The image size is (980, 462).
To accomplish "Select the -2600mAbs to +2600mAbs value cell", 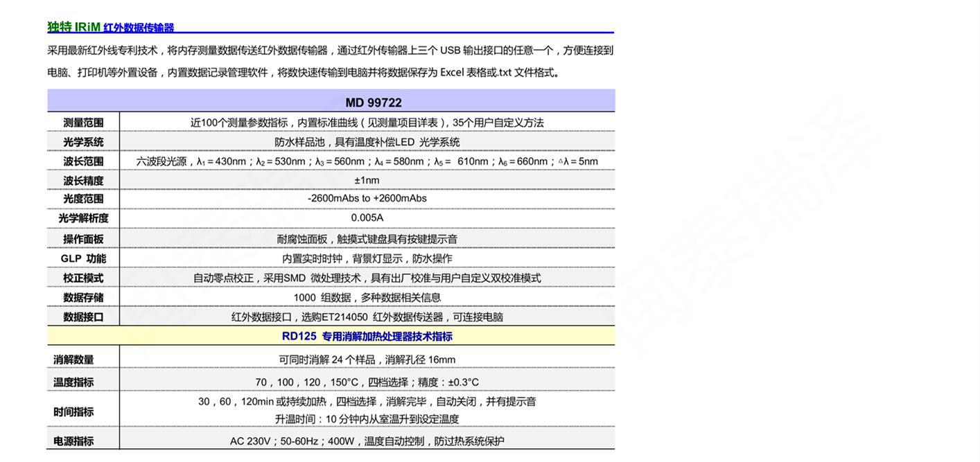I will click(367, 199).
